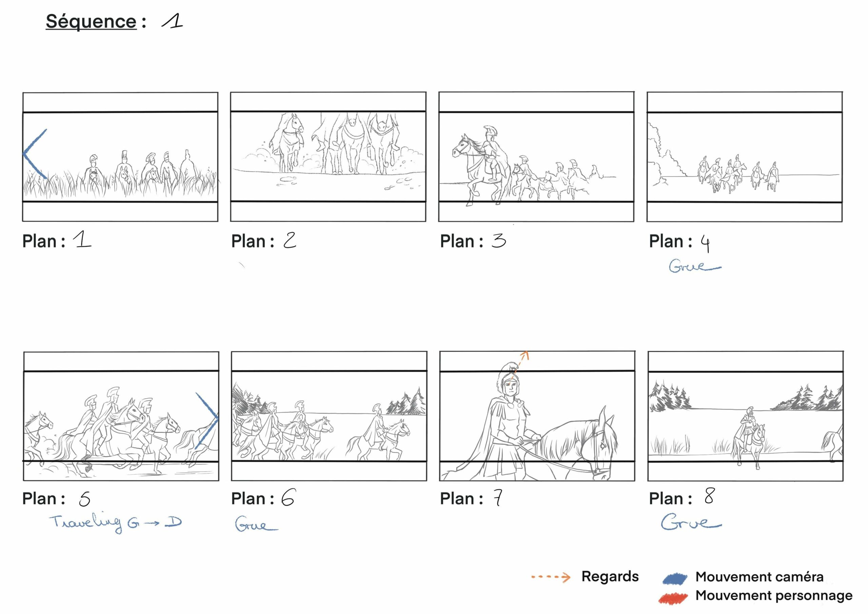
Task: Click the Grue note under Plan 6
Action: coord(256,524)
